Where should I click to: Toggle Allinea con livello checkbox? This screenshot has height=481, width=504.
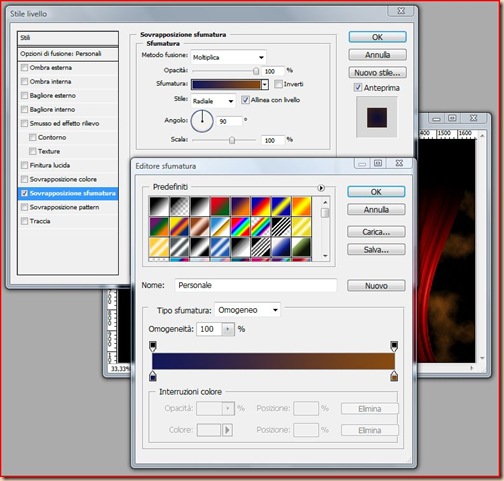pos(245,100)
